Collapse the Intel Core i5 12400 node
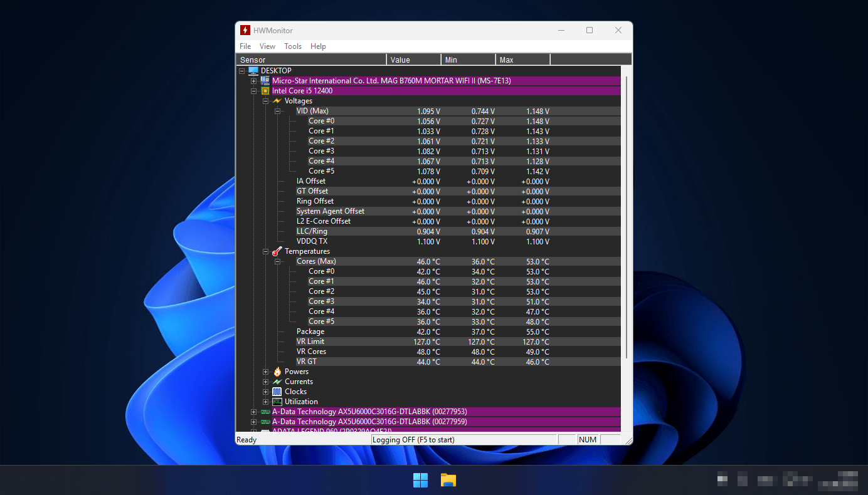 click(x=253, y=91)
